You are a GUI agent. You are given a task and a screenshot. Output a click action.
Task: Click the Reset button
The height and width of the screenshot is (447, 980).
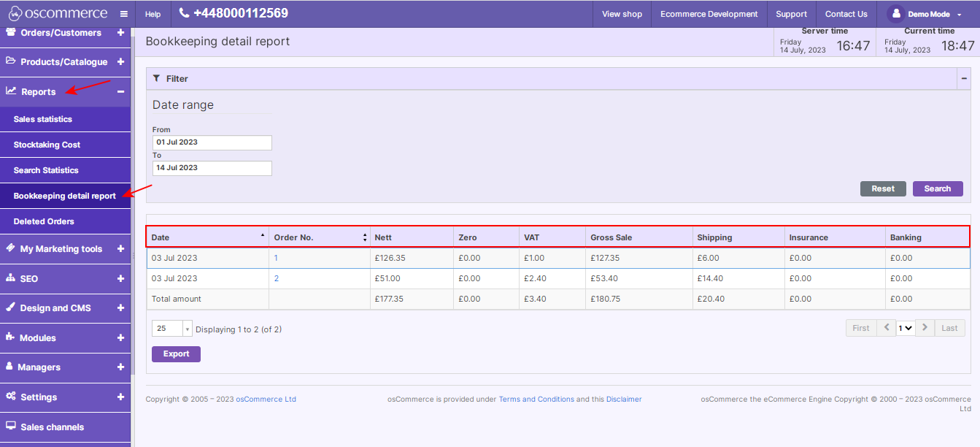click(x=883, y=188)
